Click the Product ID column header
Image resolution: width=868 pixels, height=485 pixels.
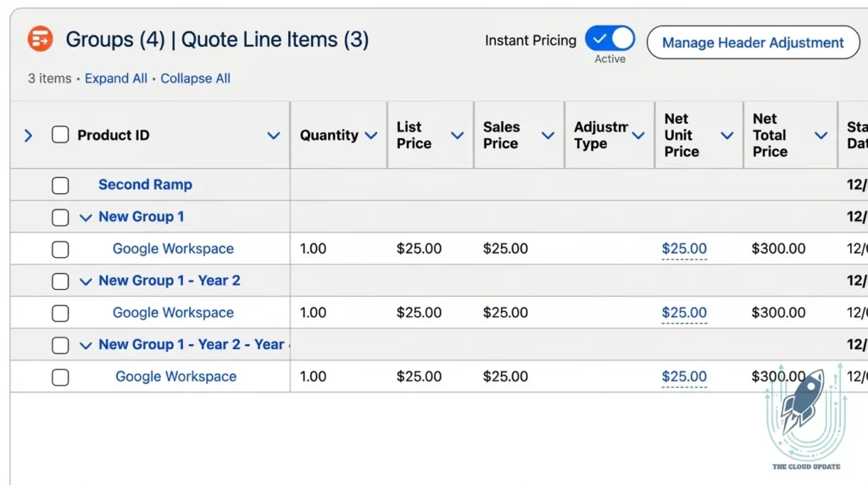tap(114, 135)
